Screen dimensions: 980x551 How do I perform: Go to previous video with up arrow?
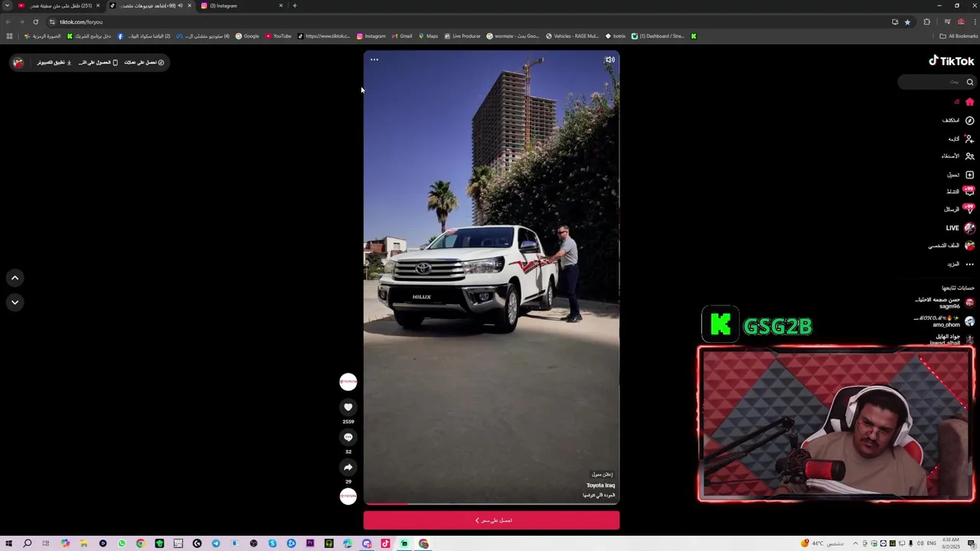tap(15, 278)
